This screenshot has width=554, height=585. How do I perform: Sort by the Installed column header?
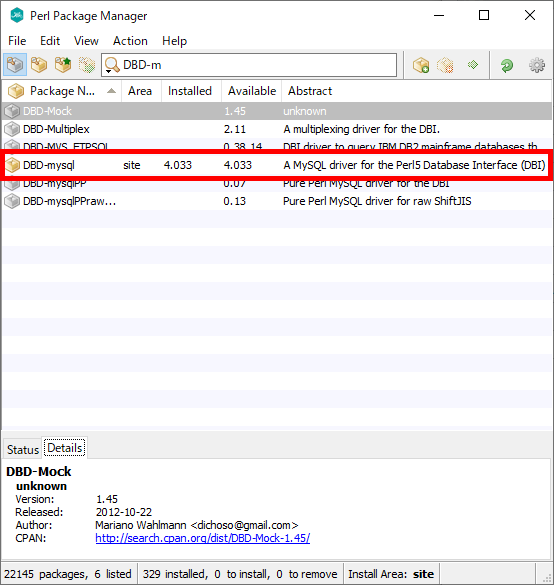tap(191, 91)
